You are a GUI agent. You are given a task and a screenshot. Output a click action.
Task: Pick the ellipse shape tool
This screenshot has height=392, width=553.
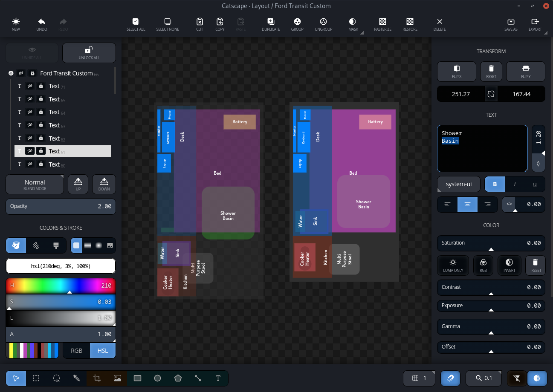[x=157, y=378]
